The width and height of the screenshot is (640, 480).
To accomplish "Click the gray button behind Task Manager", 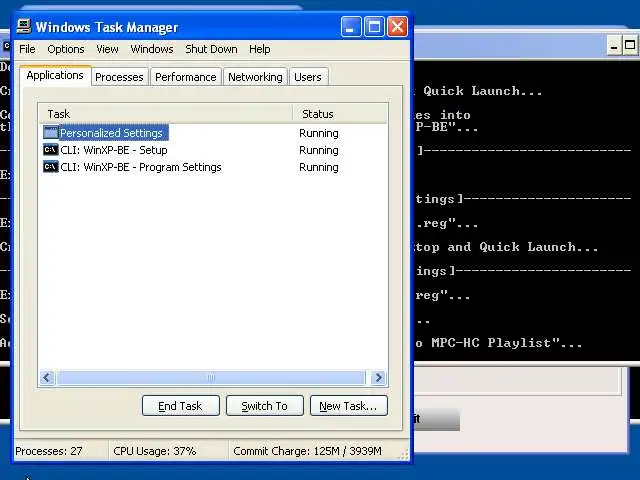I will [436, 420].
